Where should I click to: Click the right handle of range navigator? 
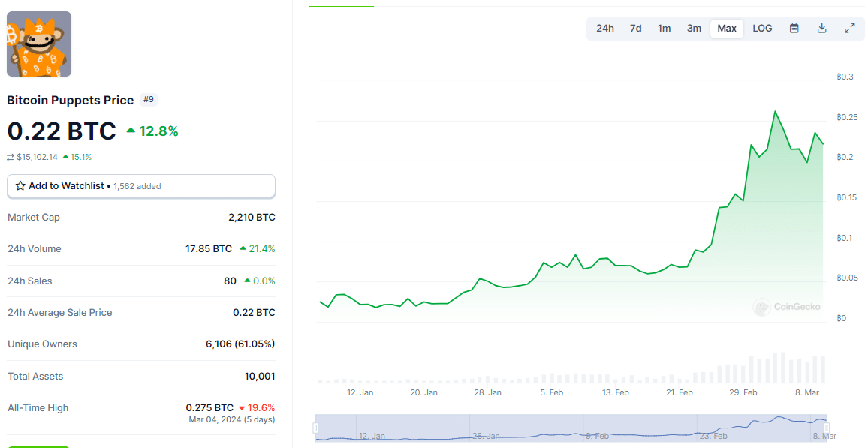point(827,428)
